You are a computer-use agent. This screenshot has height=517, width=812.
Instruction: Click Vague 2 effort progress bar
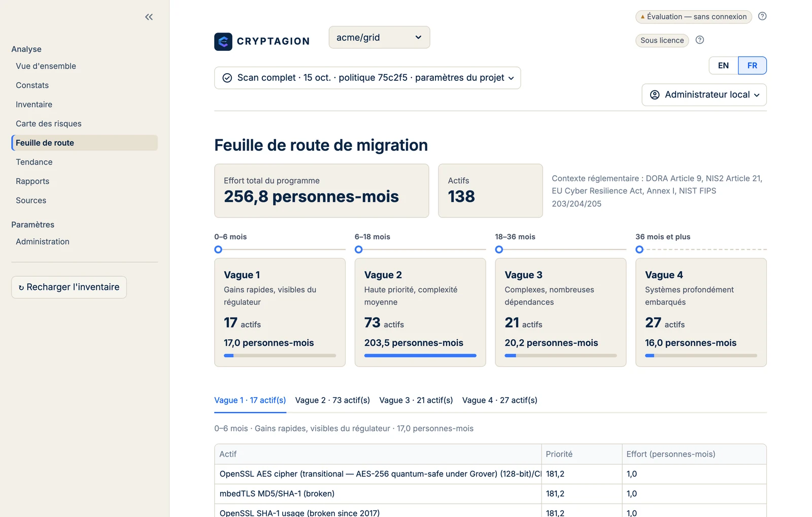[420, 356]
